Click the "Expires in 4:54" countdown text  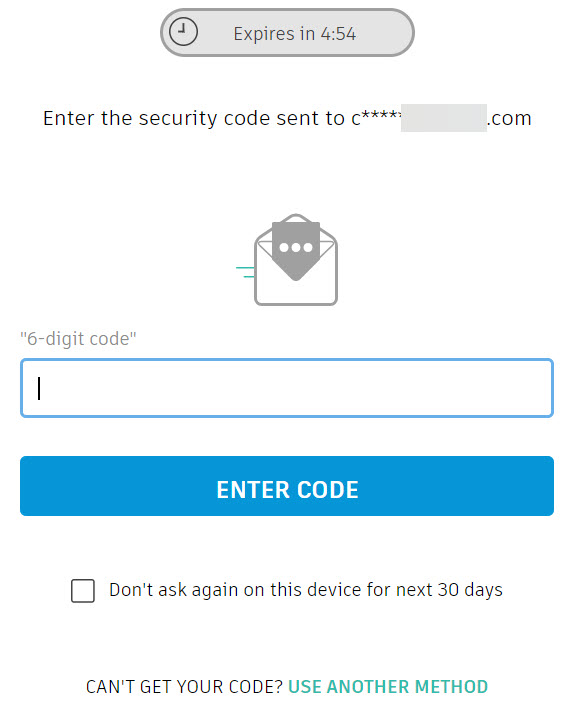pyautogui.click(x=295, y=34)
